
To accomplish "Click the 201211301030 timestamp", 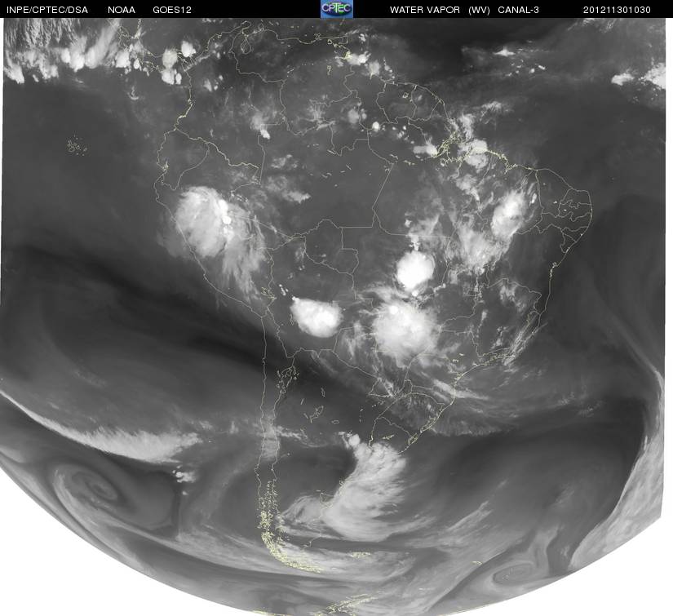I will (x=617, y=10).
